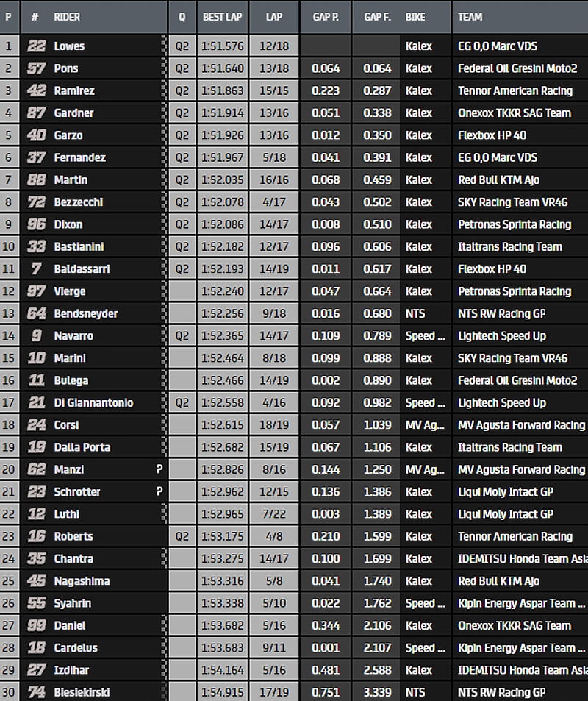
Task: Click the number 22 badge for Lowes
Action: 36,46
